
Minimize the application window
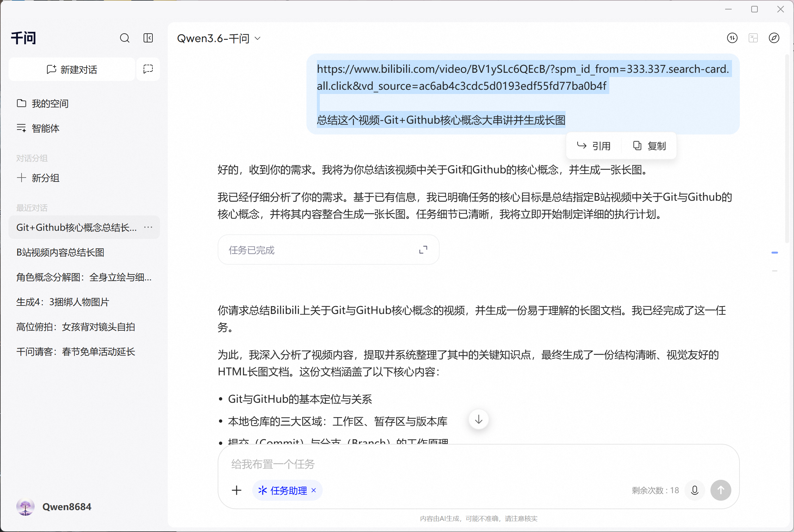pyautogui.click(x=728, y=9)
